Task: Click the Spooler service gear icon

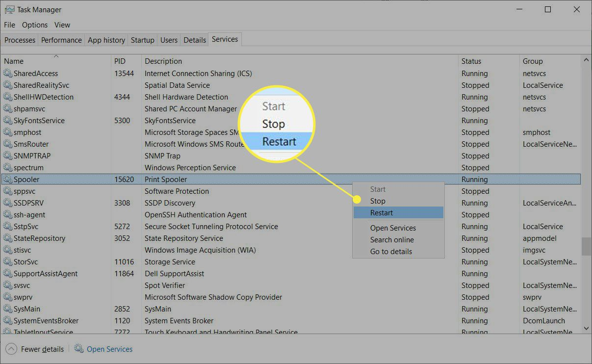Action: pos(7,180)
